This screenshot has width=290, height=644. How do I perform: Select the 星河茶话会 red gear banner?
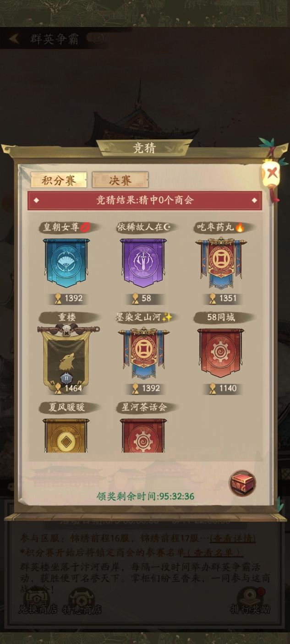(x=144, y=435)
